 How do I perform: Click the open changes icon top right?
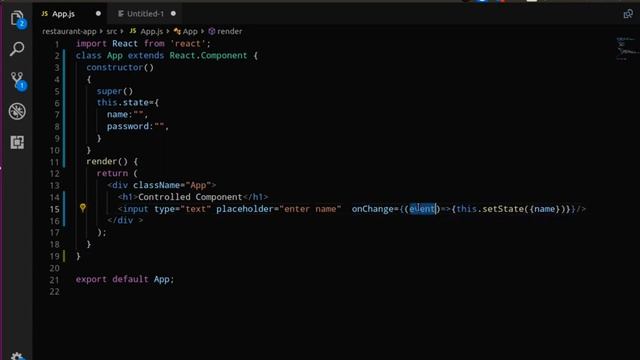pyautogui.click(x=628, y=14)
